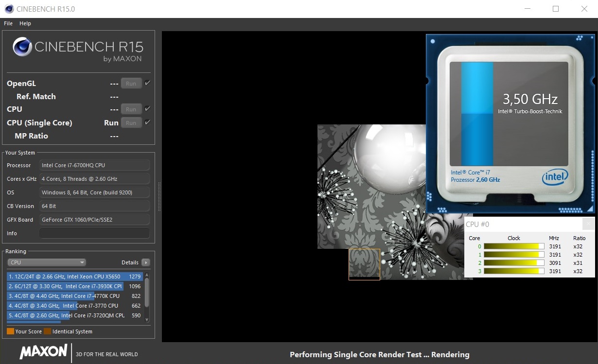
Task: Click the Run button for CPU test
Action: (x=131, y=109)
